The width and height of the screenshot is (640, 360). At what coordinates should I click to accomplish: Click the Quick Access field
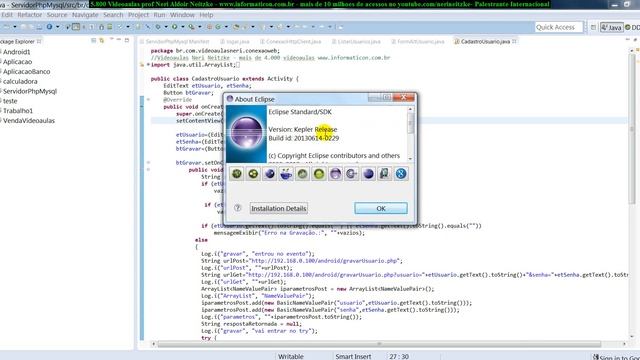[x=558, y=27]
